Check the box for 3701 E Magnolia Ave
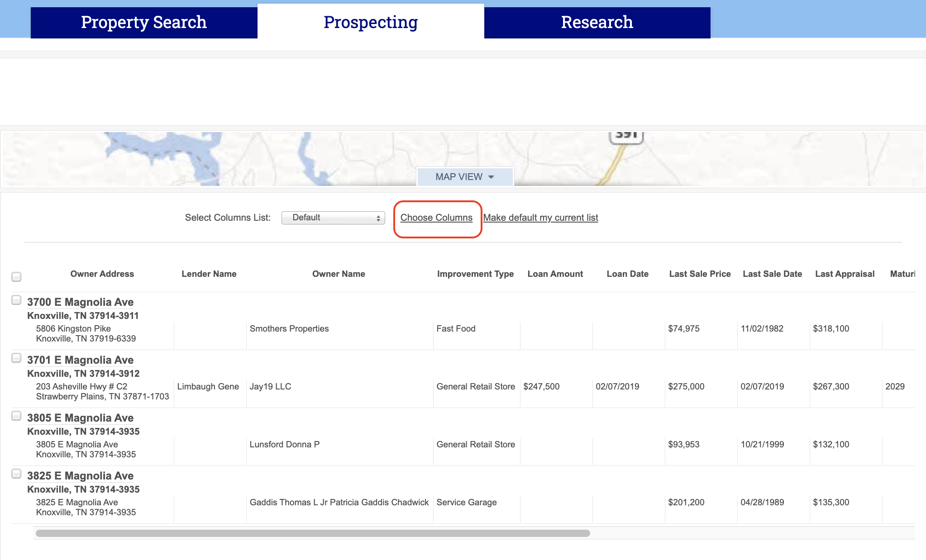The height and width of the screenshot is (560, 926). [16, 358]
